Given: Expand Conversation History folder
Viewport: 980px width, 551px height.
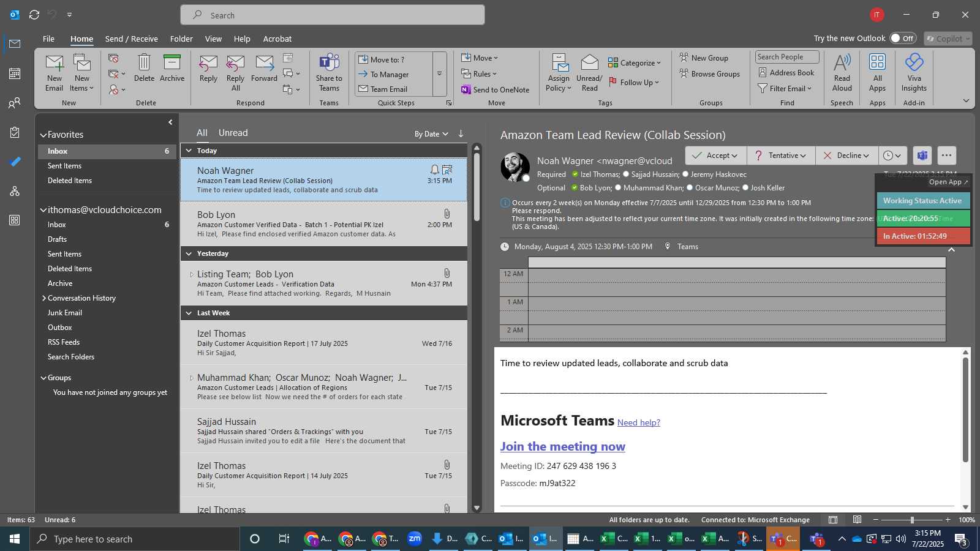Looking at the screenshot, I should pos(44,298).
